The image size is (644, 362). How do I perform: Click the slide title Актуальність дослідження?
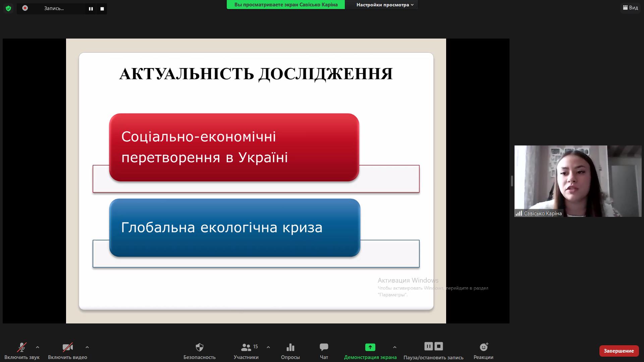(x=256, y=74)
